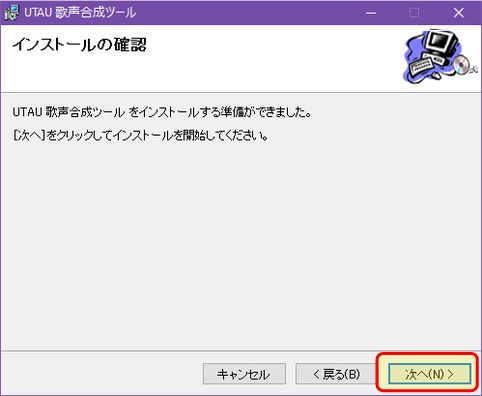Click the 次へ(N) > button to start installing
Viewport: 482px width, 396px height.
pyautogui.click(x=429, y=374)
